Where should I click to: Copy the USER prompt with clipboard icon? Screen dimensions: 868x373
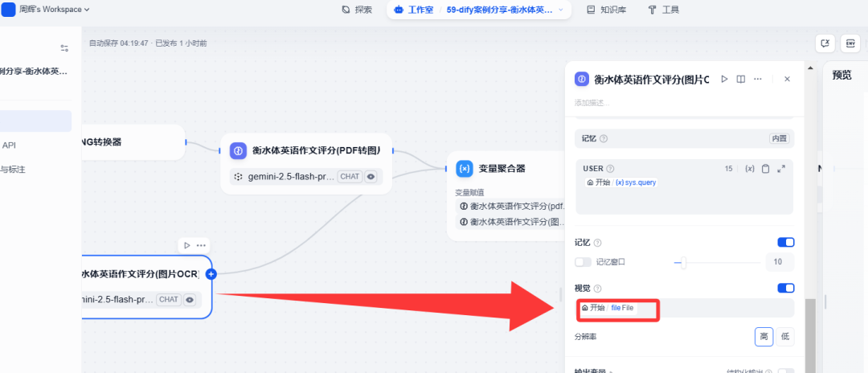(x=766, y=169)
